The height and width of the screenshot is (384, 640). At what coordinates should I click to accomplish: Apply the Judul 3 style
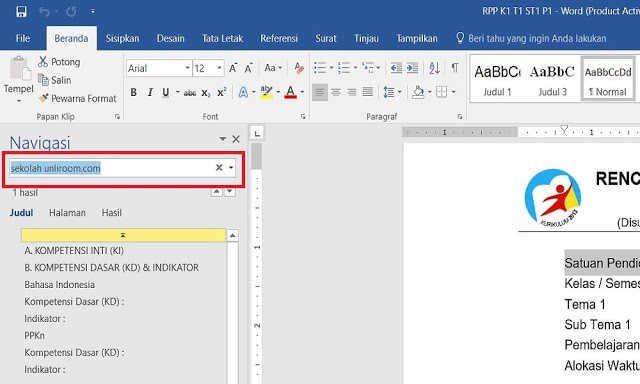point(552,80)
